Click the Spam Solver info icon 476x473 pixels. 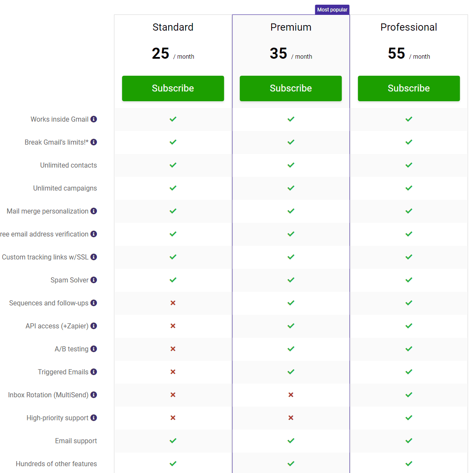[93, 280]
